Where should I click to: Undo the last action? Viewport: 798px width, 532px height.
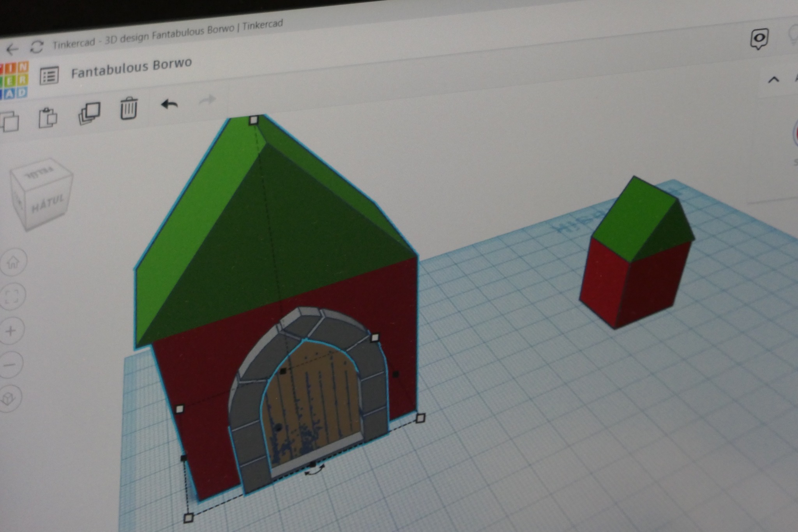tap(169, 104)
